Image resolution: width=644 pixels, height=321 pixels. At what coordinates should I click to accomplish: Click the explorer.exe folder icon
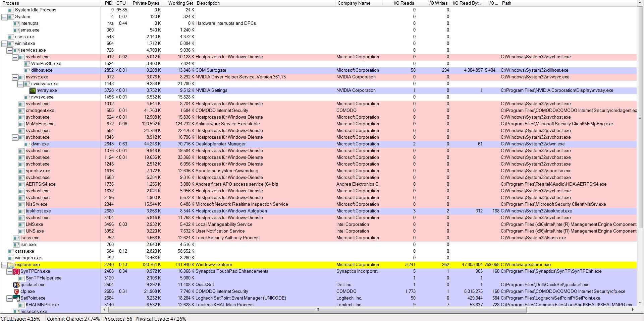(x=11, y=265)
